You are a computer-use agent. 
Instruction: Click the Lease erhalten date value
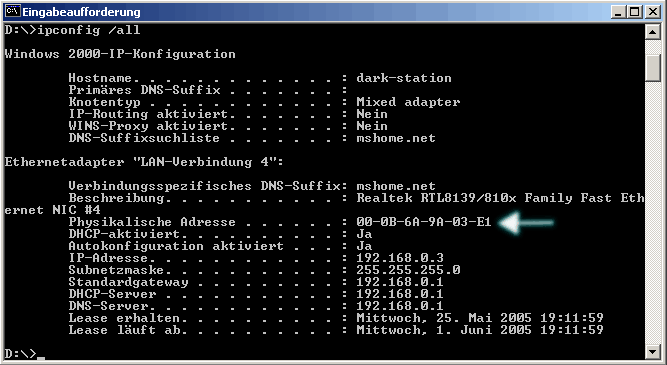[480, 318]
